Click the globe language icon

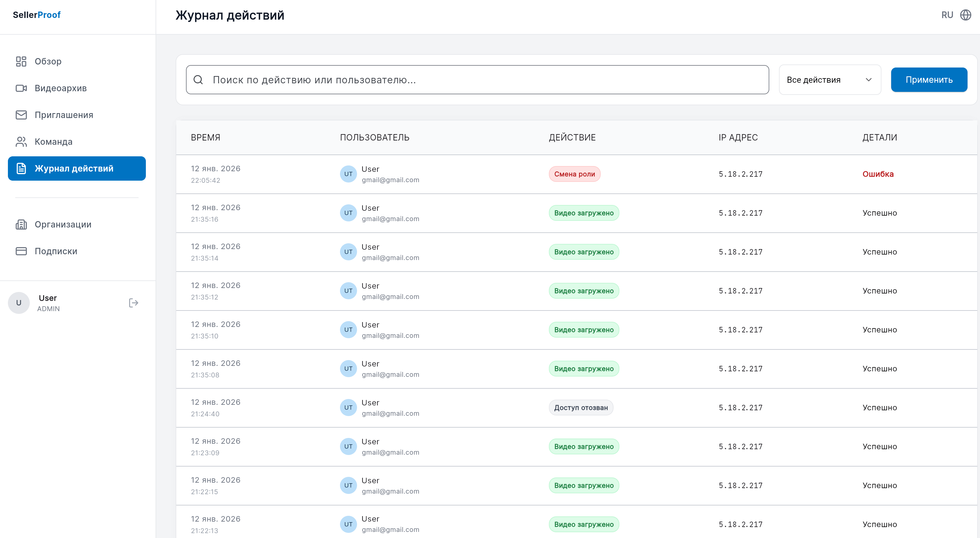(965, 15)
